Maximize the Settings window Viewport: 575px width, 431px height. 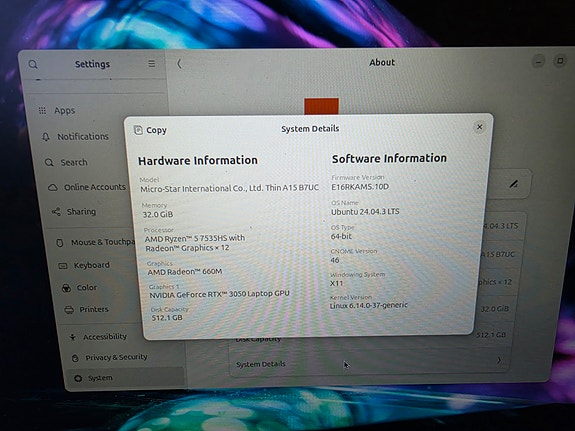[560, 61]
